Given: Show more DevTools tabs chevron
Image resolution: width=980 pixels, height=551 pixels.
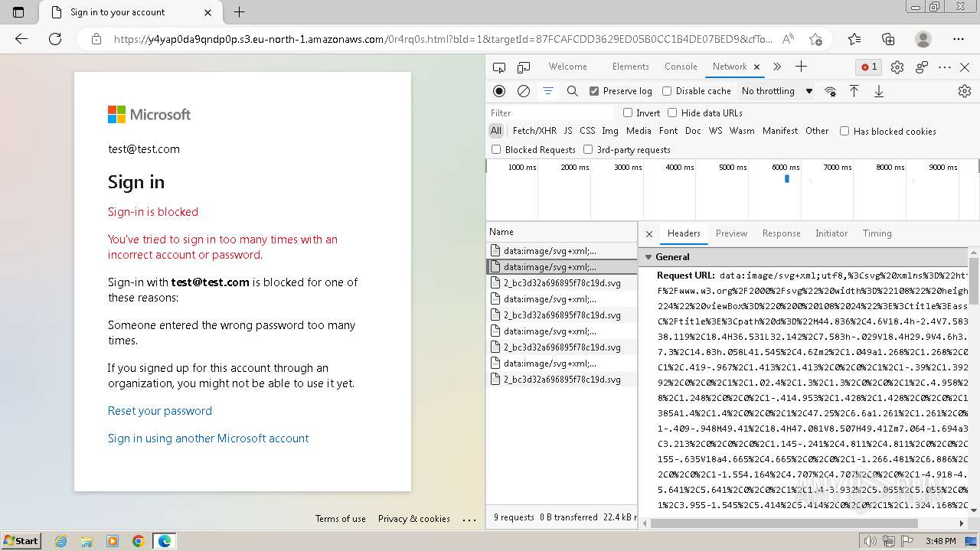Looking at the screenshot, I should (777, 67).
